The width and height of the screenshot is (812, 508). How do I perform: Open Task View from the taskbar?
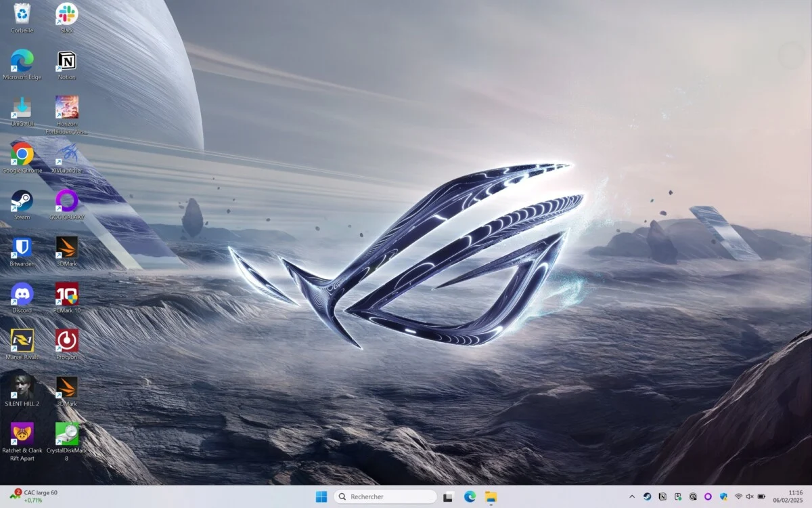(449, 496)
